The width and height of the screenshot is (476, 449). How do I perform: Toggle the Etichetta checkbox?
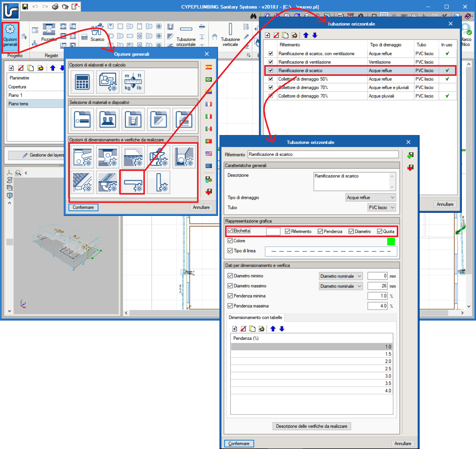tap(230, 231)
